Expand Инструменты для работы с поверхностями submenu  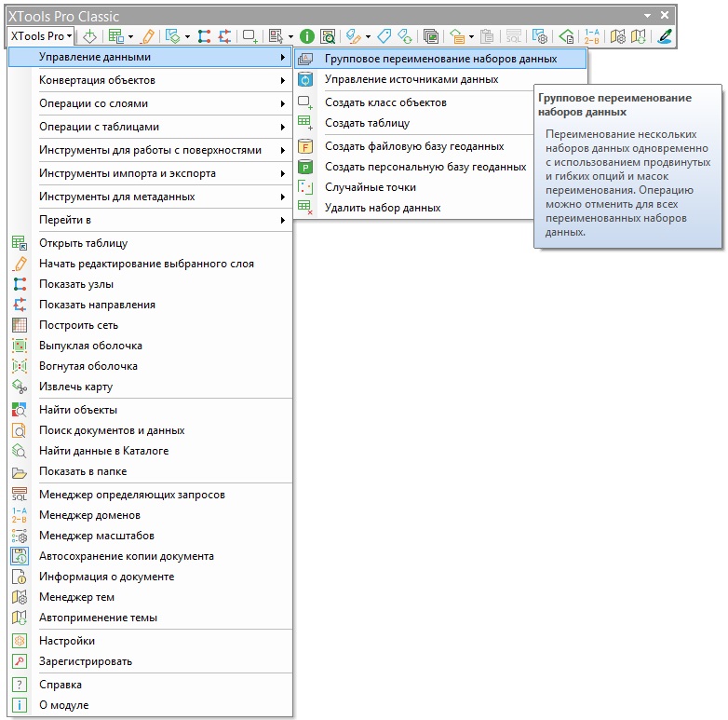[x=151, y=150]
